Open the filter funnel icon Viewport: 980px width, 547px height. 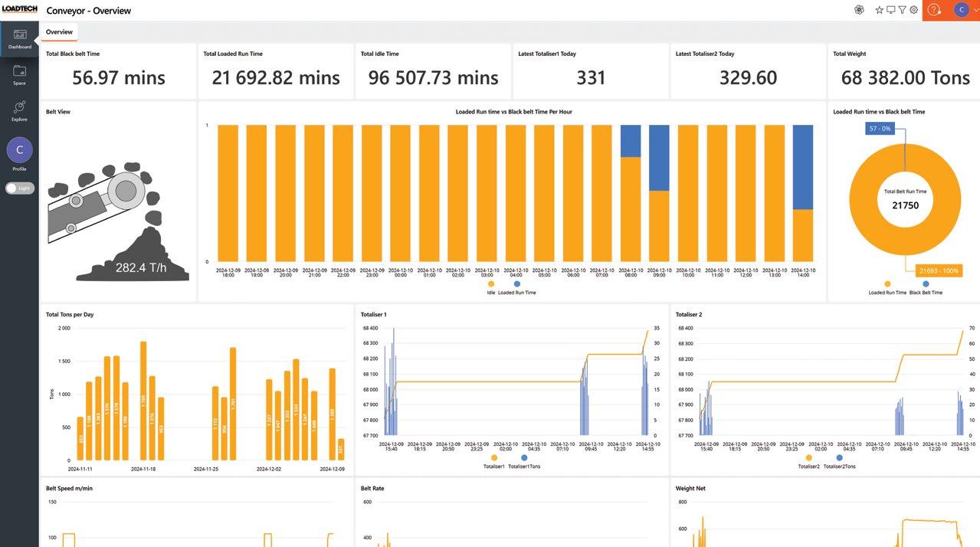pos(902,10)
